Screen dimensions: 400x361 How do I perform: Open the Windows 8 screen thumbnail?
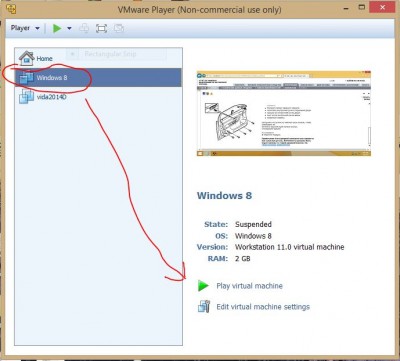(x=284, y=113)
